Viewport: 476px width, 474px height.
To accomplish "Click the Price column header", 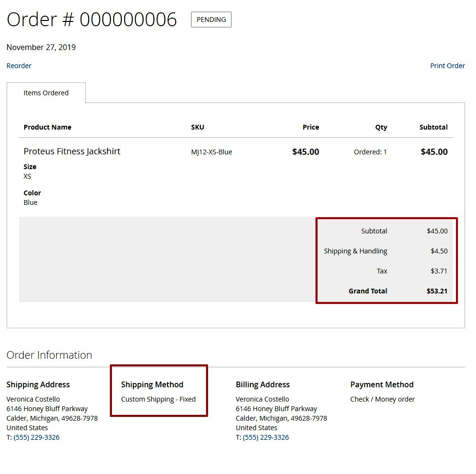I will (310, 127).
